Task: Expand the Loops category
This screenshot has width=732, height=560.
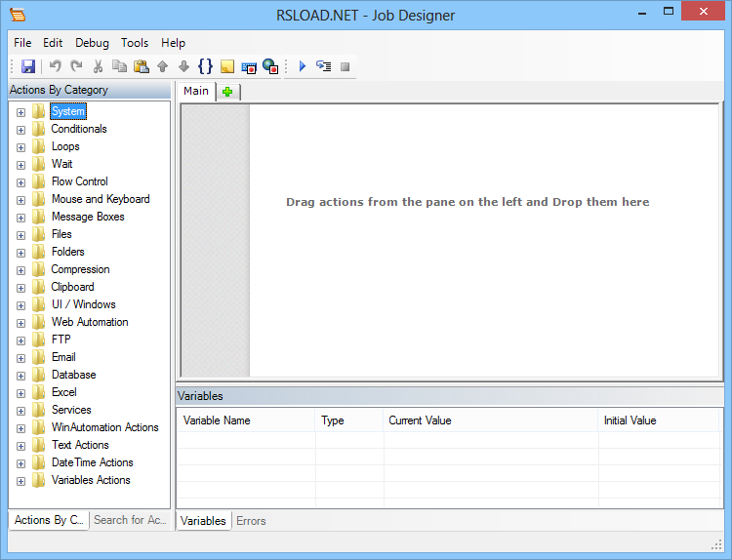Action: [20, 147]
